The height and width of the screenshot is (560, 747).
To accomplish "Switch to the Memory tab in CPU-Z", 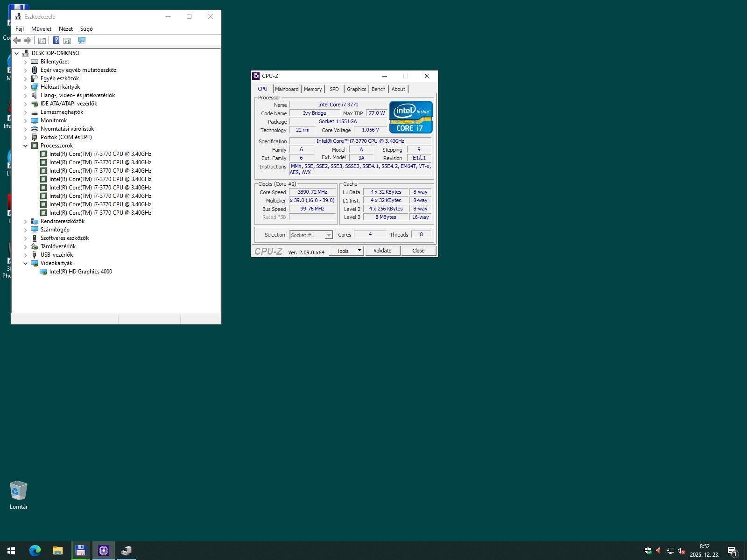I will (313, 89).
